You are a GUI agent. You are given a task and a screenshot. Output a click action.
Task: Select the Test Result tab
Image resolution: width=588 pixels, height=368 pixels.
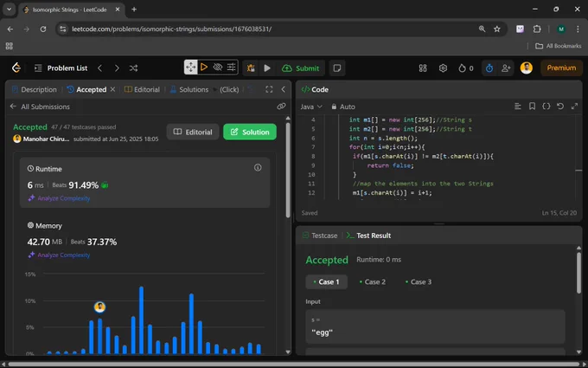(369, 236)
